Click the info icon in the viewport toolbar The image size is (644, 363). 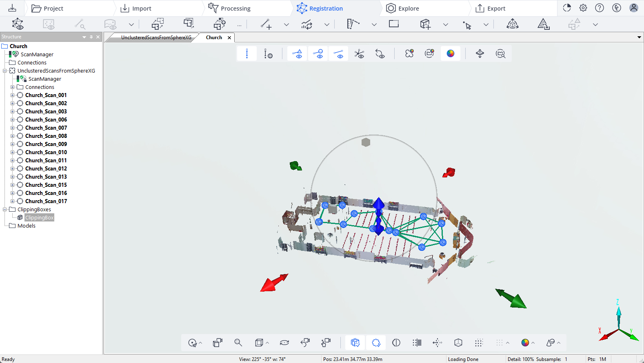click(x=247, y=53)
